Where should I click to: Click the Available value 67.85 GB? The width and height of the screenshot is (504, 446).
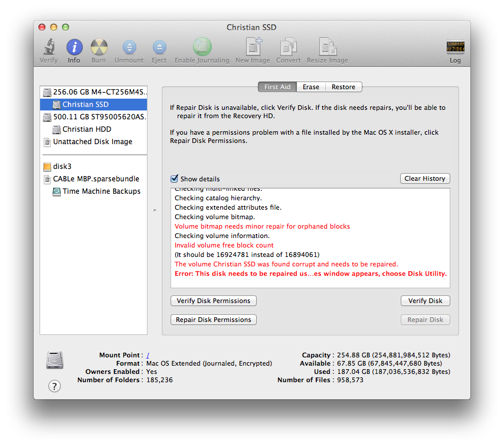pyautogui.click(x=390, y=363)
